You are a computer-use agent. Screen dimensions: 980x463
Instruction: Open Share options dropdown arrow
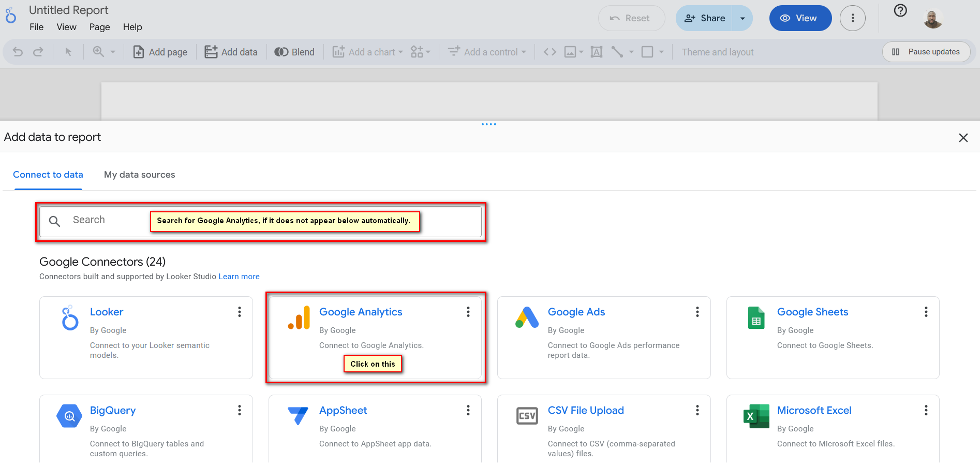click(743, 18)
